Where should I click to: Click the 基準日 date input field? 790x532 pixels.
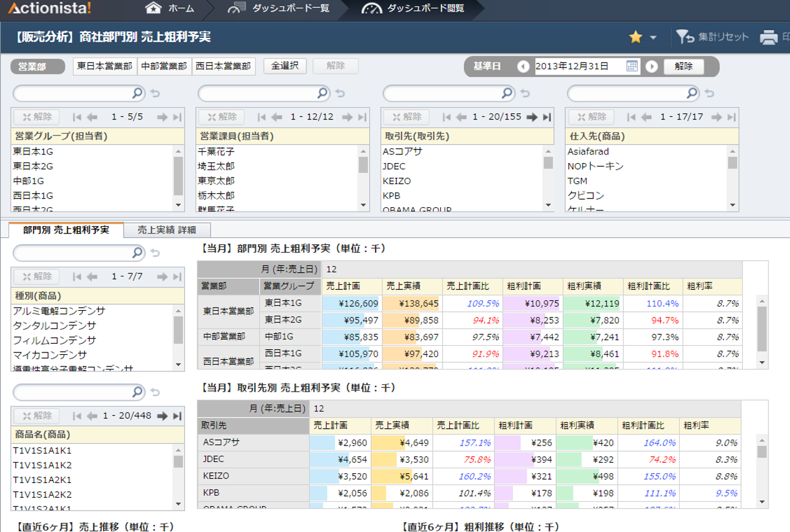coord(579,66)
